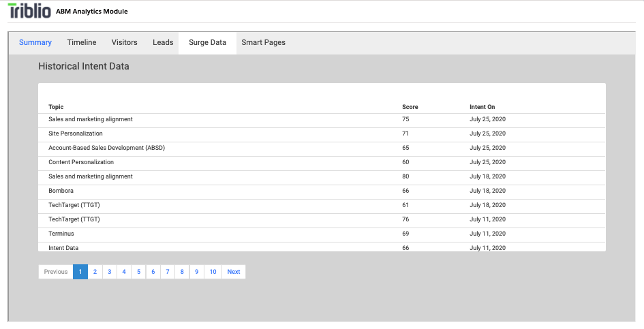Click July 18, 2020 in Bombora row
644x329 pixels.
[487, 191]
